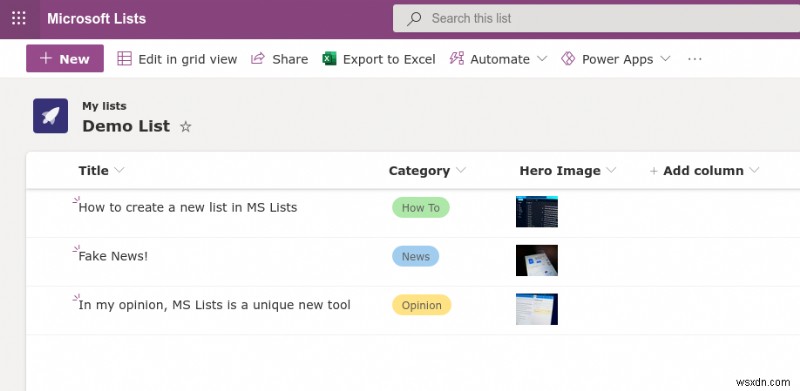Click the Add column label

pos(703,170)
